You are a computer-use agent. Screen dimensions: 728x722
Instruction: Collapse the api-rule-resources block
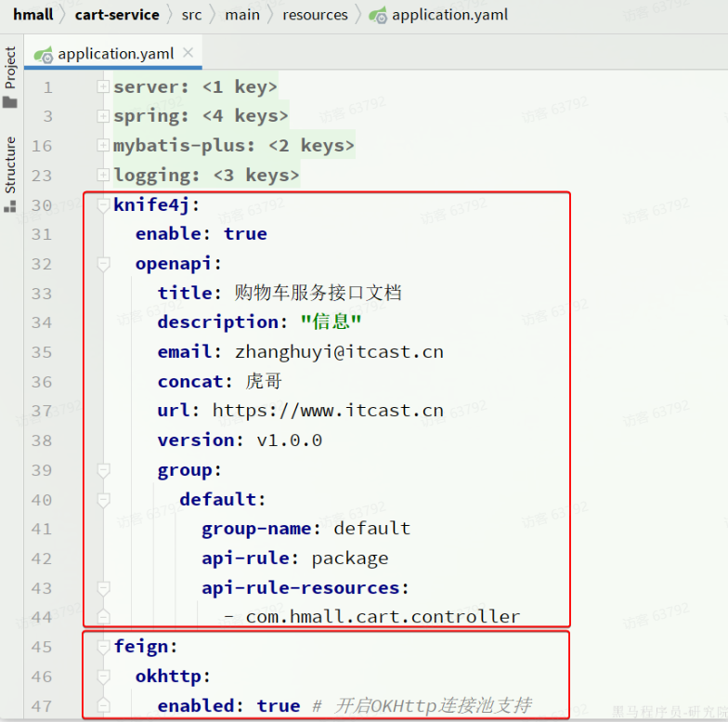(103, 588)
